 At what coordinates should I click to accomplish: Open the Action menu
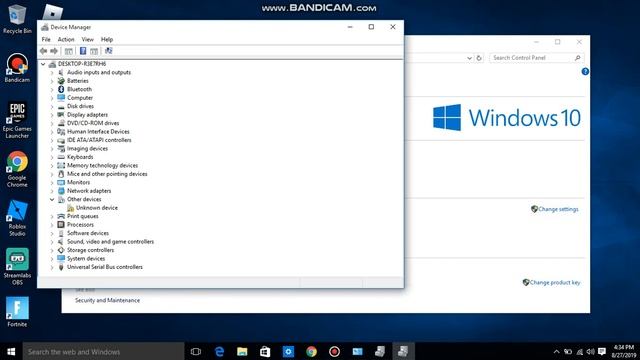point(66,40)
